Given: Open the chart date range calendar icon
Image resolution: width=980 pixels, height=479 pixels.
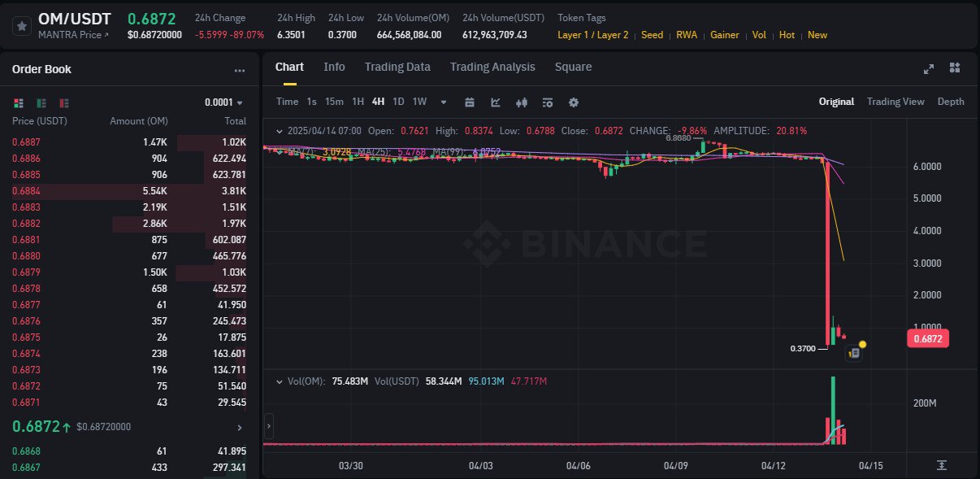Looking at the screenshot, I should [x=469, y=102].
